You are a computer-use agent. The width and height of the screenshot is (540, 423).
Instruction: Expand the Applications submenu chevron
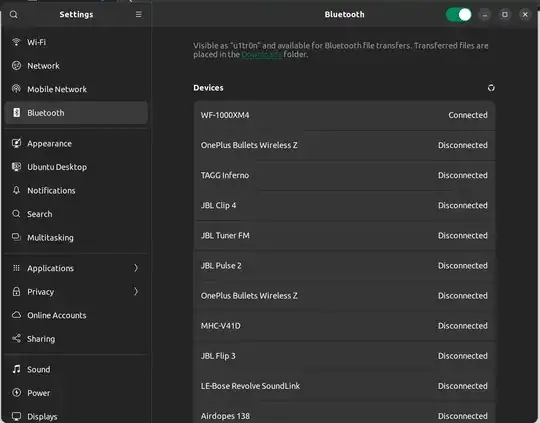pos(136,268)
